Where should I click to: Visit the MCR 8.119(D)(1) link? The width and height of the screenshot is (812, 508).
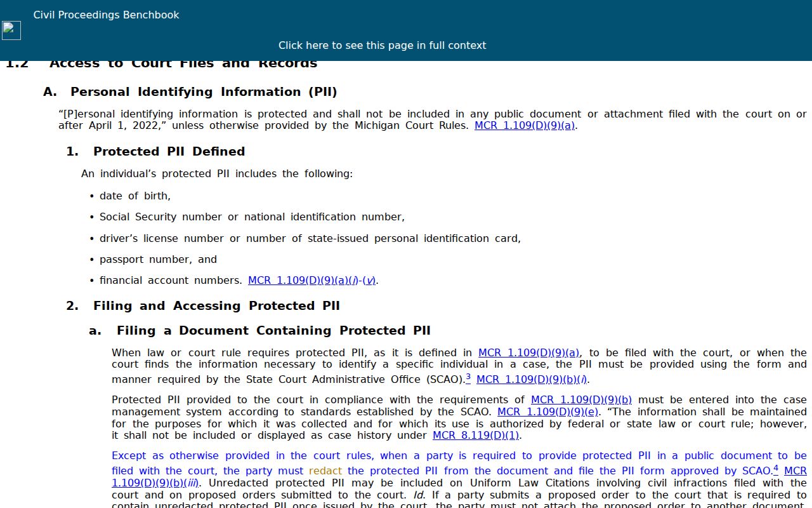click(476, 436)
